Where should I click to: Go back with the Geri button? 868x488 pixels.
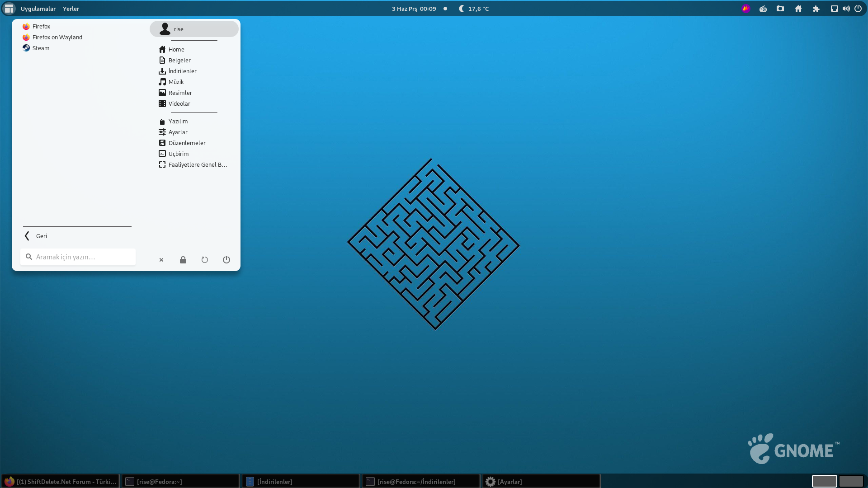point(77,236)
